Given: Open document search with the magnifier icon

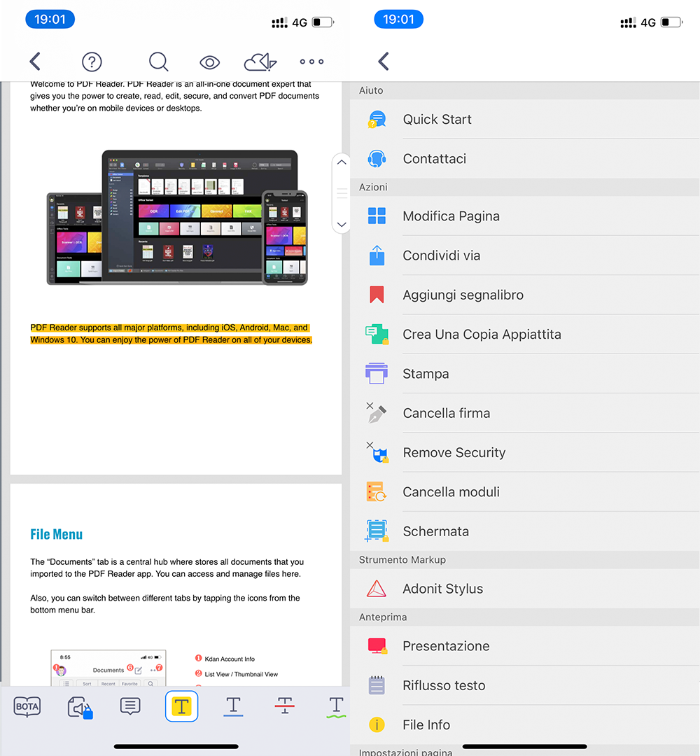Looking at the screenshot, I should pos(159,62).
